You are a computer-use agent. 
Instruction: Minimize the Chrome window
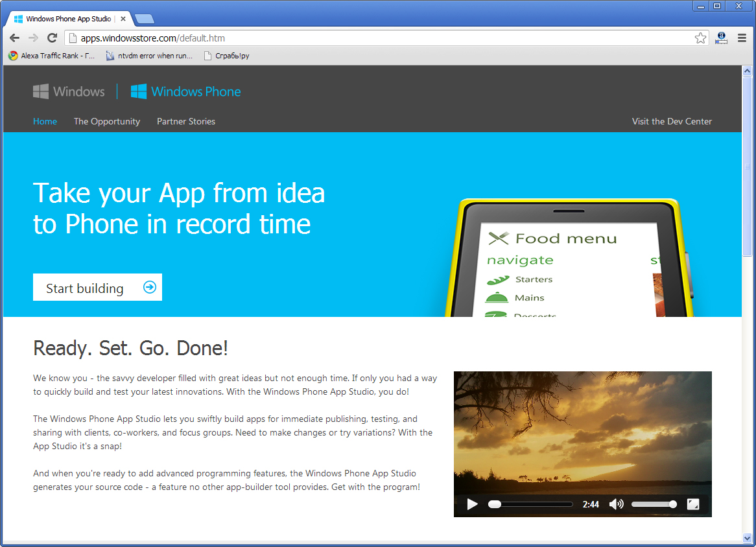coord(700,6)
